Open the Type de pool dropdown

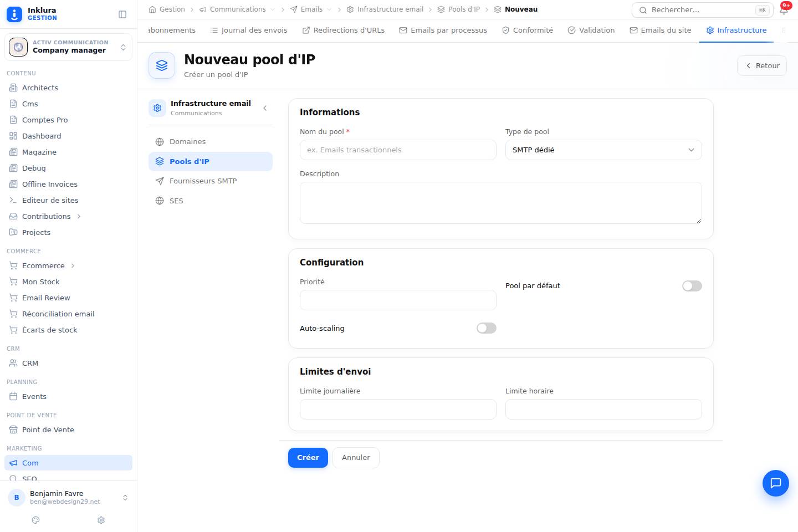[603, 150]
